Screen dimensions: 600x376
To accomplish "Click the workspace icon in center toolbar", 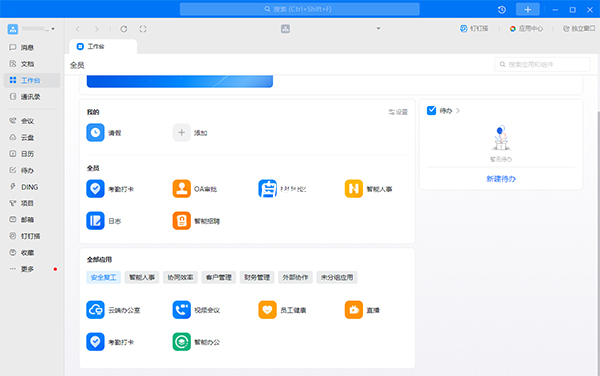I will point(285,29).
